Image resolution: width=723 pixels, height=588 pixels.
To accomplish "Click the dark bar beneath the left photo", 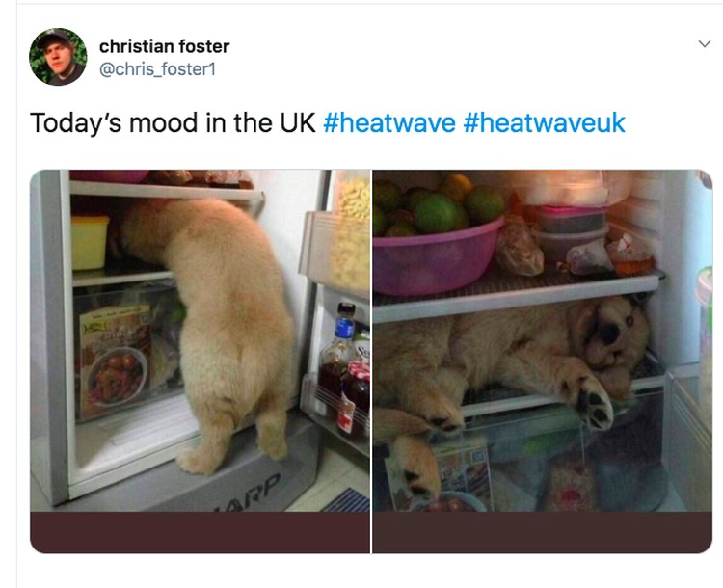I will point(201,532).
